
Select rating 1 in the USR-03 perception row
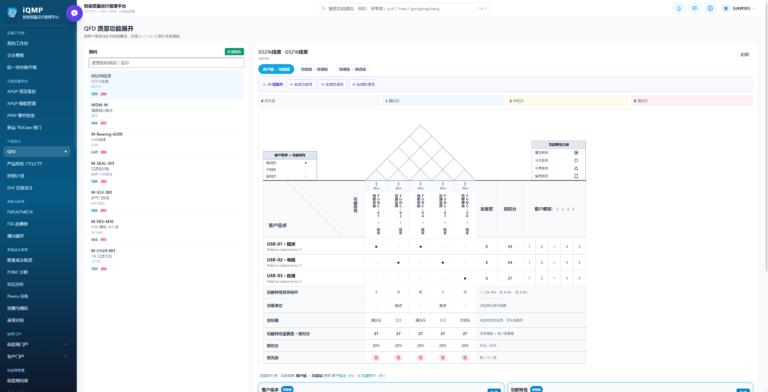(x=529, y=278)
